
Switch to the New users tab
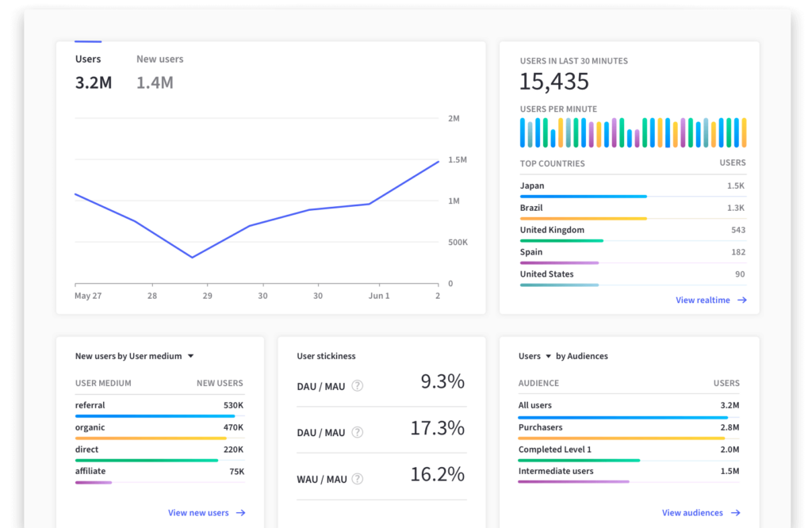click(x=159, y=59)
